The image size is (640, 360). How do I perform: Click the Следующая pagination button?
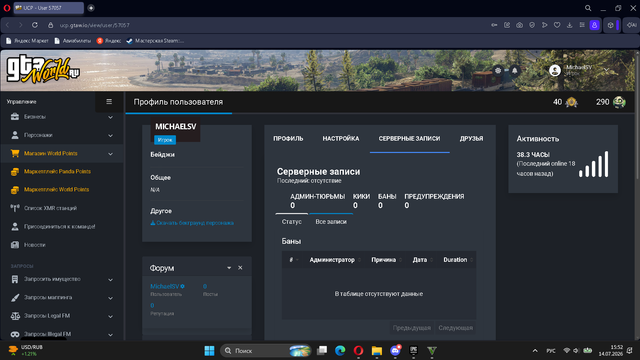456,328
